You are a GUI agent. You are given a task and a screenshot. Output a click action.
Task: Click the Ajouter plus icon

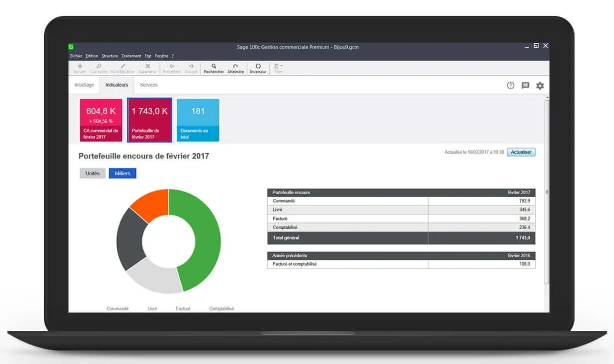(x=80, y=67)
